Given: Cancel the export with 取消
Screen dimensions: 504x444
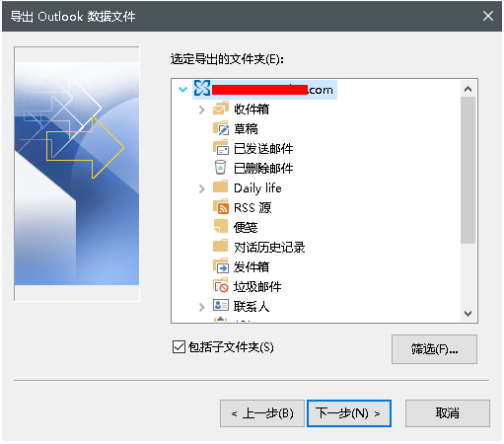Looking at the screenshot, I should coord(448,413).
